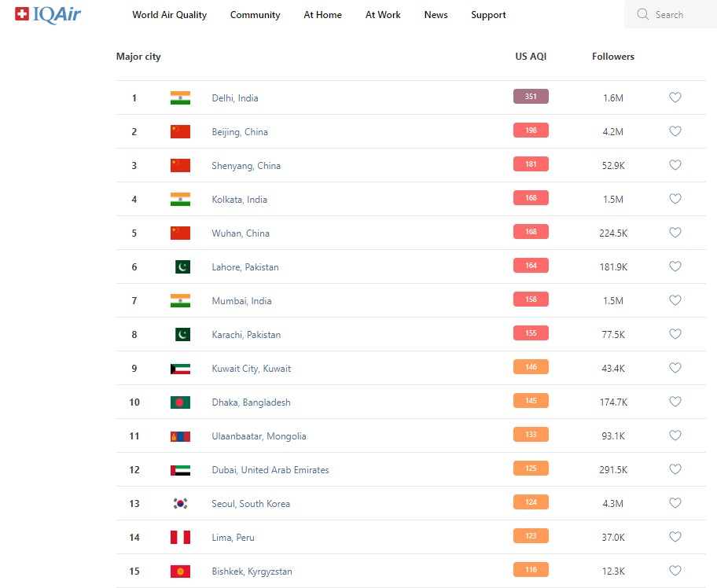Click the Kuwait flag icon
Viewport: 717px width, 588px height.
click(180, 369)
